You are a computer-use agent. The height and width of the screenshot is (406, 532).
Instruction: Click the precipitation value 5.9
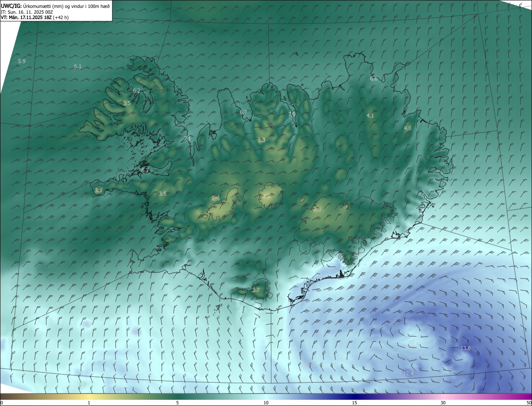click(x=22, y=61)
